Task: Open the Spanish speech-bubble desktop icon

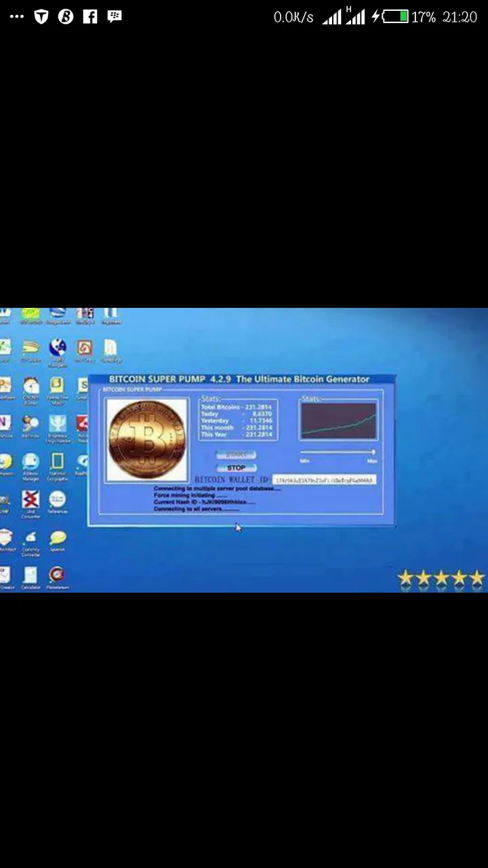Action: tap(58, 542)
